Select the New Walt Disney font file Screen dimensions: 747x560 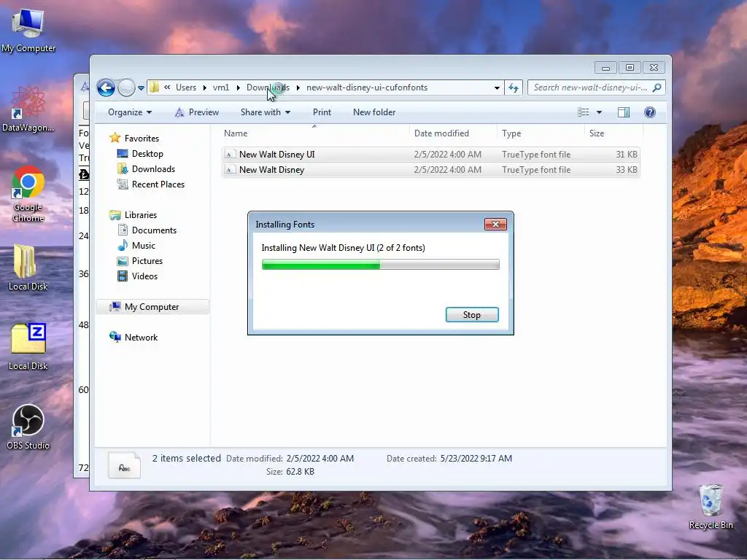[x=430, y=169]
